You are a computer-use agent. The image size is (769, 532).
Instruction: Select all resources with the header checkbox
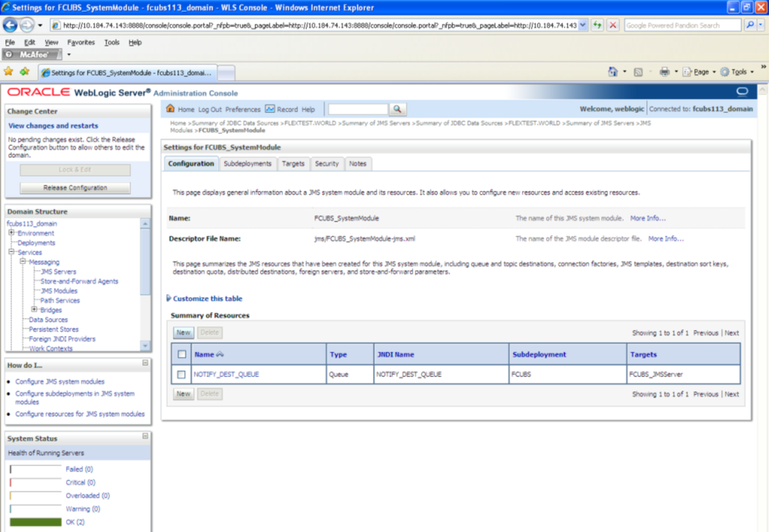[182, 354]
